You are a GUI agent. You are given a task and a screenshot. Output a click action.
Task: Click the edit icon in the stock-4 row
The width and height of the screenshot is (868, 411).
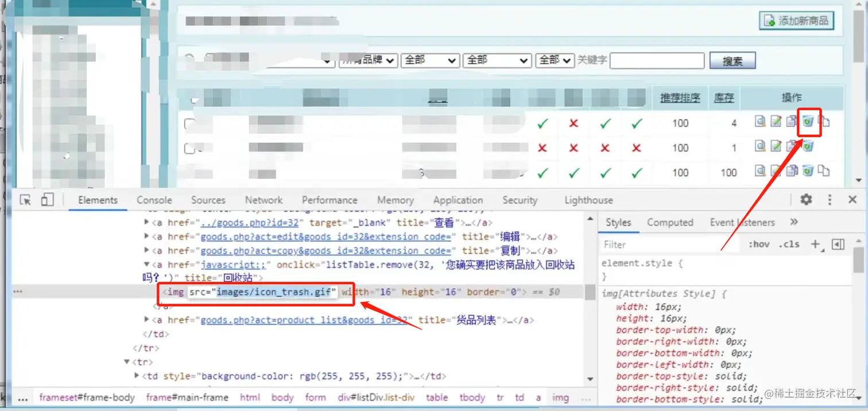click(776, 121)
